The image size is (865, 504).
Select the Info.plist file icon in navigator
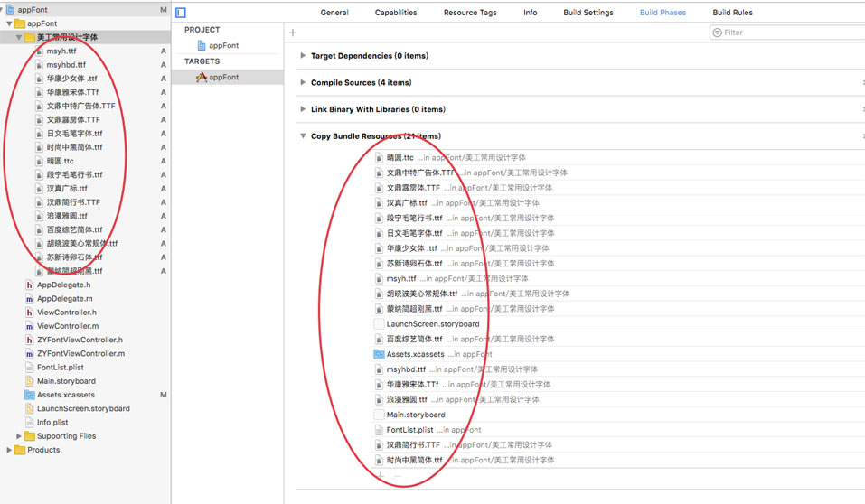tap(30, 422)
